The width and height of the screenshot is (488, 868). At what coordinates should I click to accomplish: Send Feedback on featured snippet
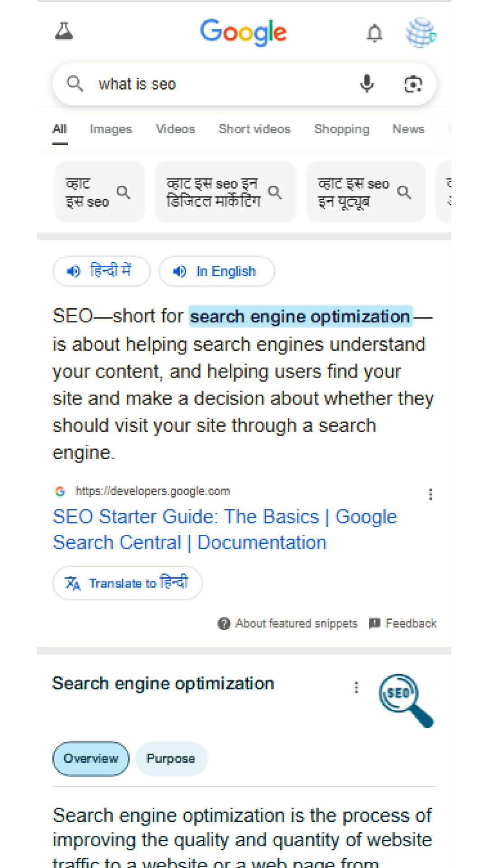[403, 623]
